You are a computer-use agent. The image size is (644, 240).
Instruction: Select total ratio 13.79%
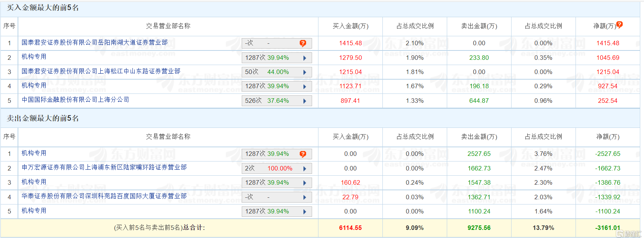tap(543, 228)
